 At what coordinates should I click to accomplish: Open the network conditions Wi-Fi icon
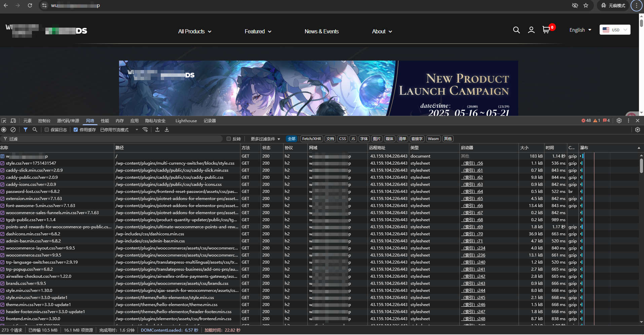click(x=145, y=130)
